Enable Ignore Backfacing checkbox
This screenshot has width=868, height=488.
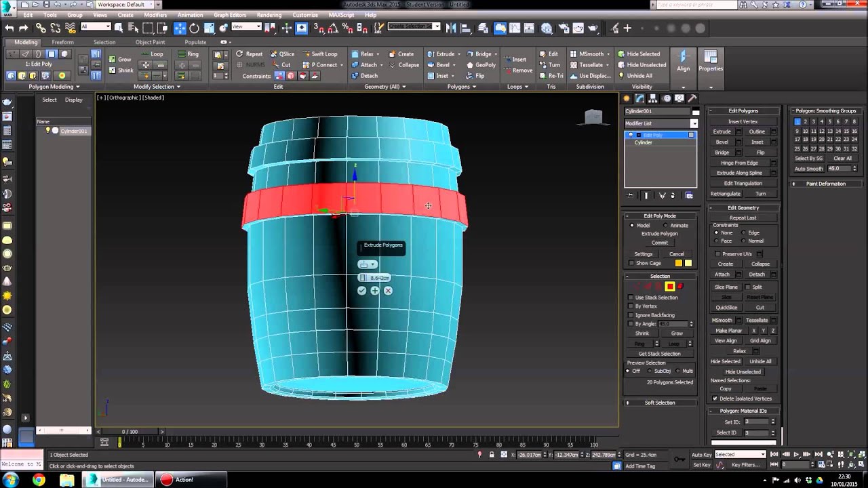631,315
